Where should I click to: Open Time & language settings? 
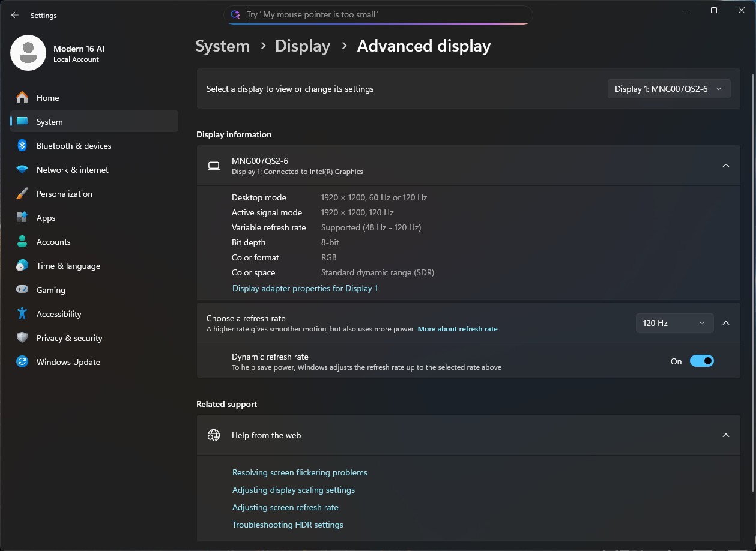[94, 266]
